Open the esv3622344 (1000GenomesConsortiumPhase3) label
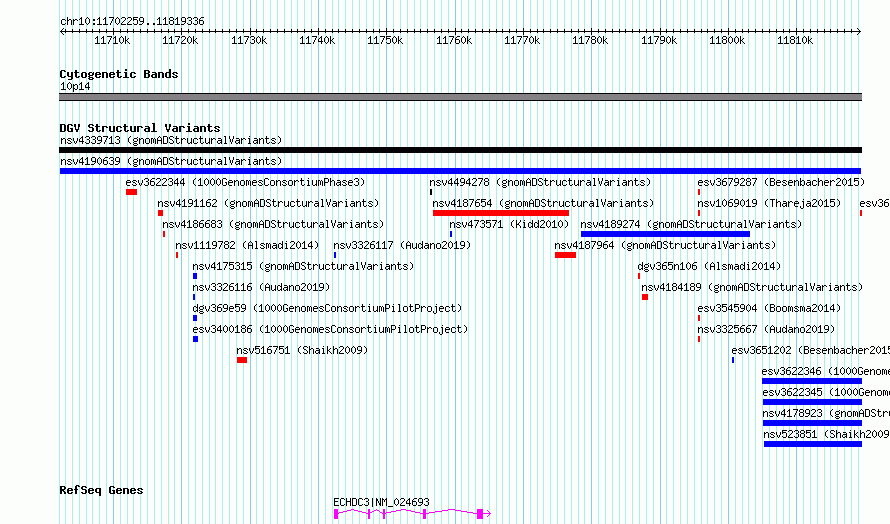 pyautogui.click(x=245, y=182)
